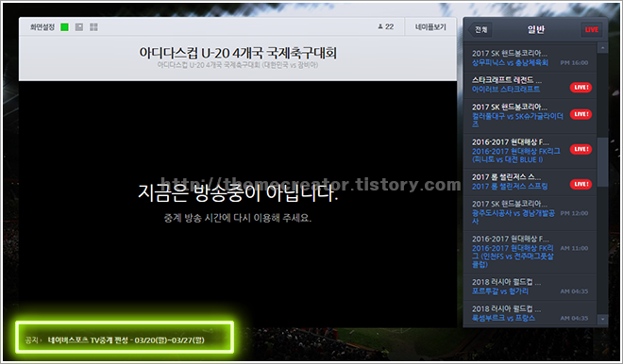Click the LIVE badge beside 컬러풀대구 match

click(x=581, y=114)
